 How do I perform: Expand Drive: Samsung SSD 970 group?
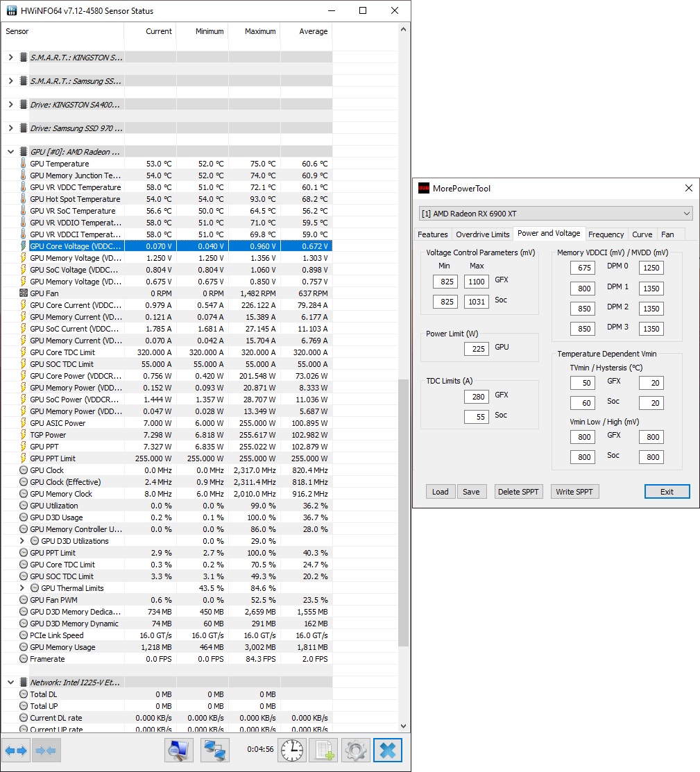(11, 128)
